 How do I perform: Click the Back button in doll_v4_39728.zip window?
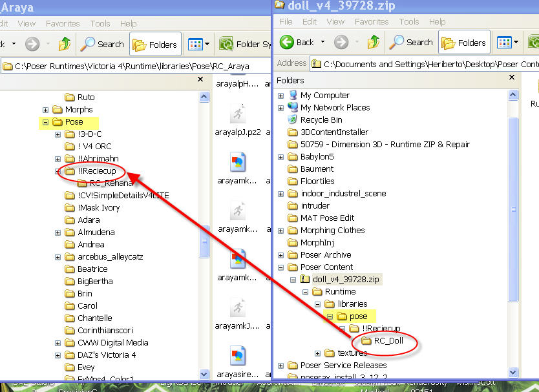(x=297, y=42)
